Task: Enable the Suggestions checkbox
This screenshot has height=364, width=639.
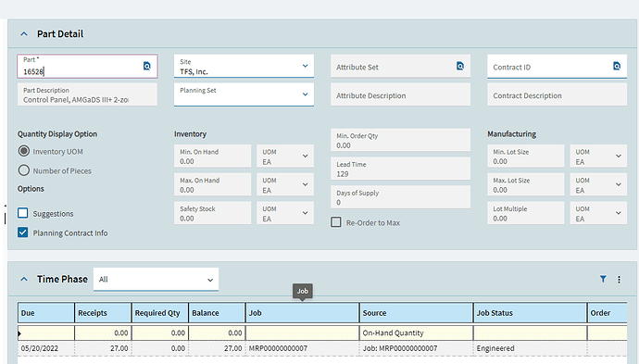Action: [23, 213]
